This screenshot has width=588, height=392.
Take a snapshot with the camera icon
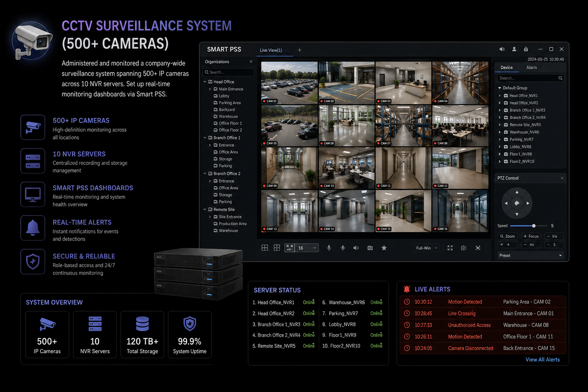pyautogui.click(x=370, y=248)
